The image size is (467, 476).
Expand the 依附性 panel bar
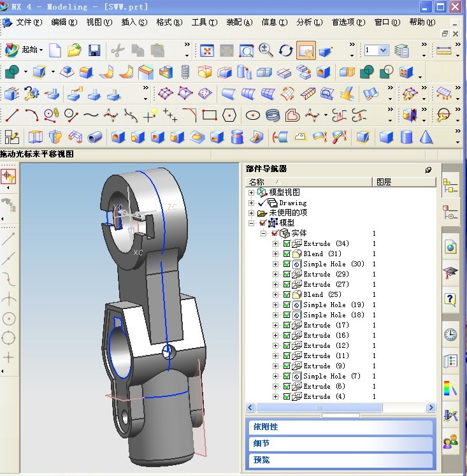pyautogui.click(x=341, y=427)
